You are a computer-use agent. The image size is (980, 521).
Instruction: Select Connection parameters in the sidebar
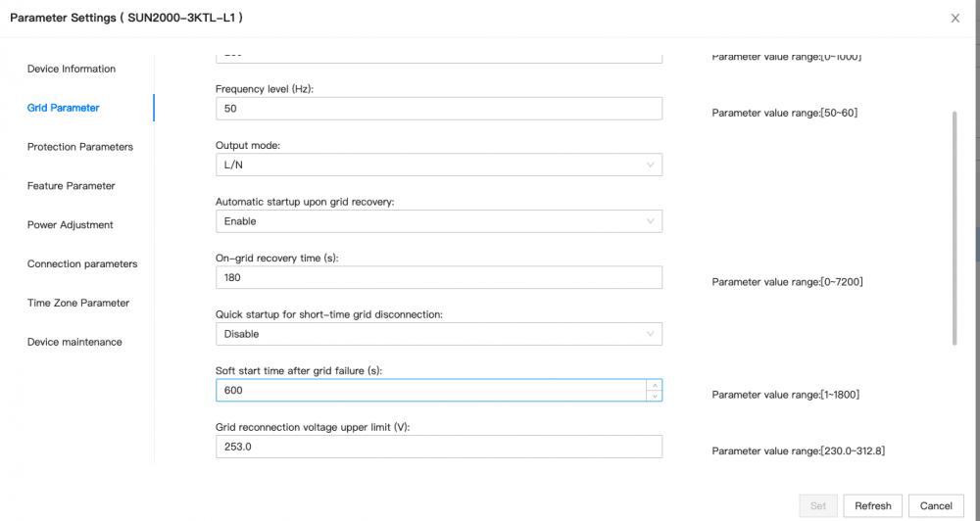click(x=82, y=263)
